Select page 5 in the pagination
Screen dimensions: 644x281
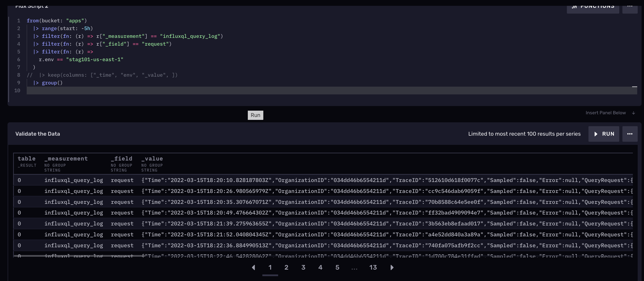click(337, 267)
